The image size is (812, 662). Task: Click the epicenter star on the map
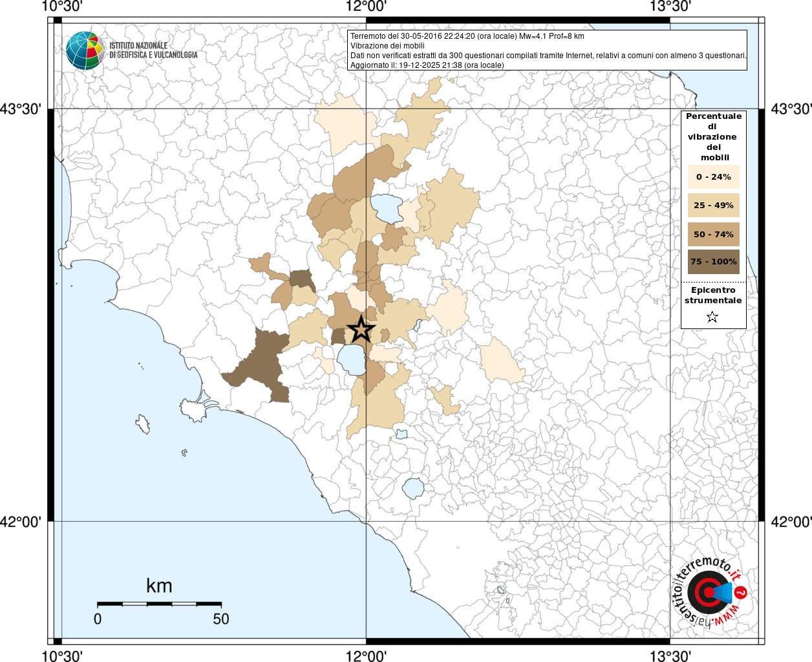[361, 330]
